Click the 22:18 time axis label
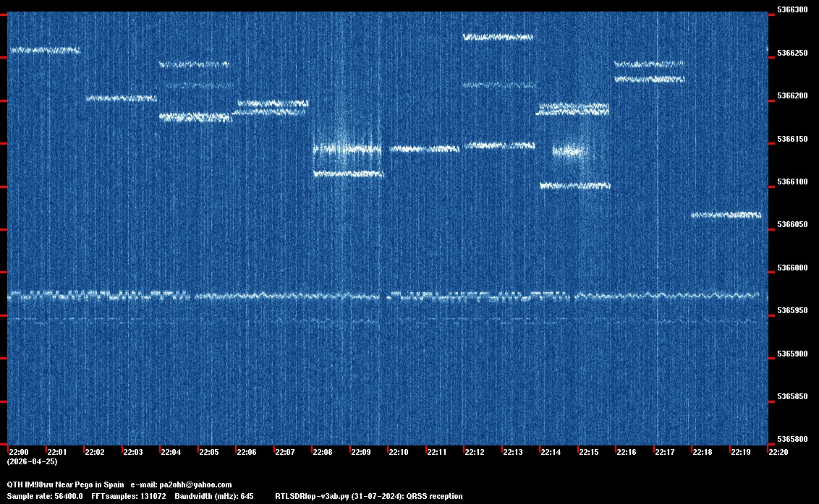This screenshot has height=504, width=819. point(703,452)
